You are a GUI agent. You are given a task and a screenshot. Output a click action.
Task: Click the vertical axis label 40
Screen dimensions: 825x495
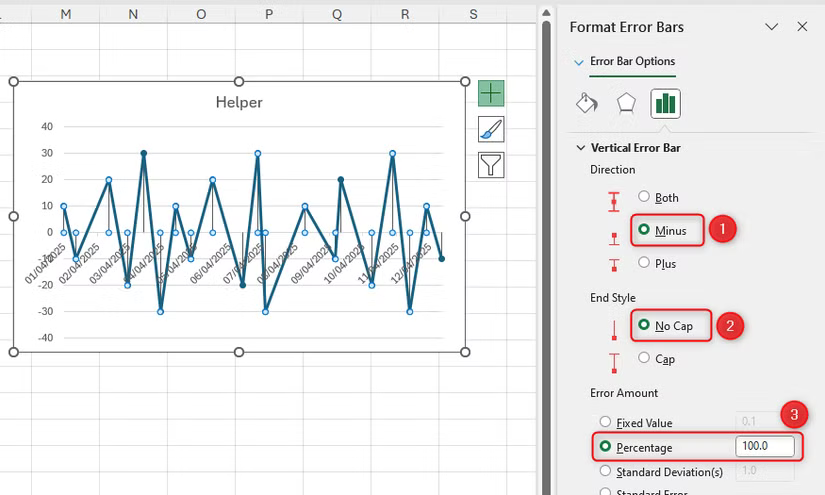[x=47, y=126]
